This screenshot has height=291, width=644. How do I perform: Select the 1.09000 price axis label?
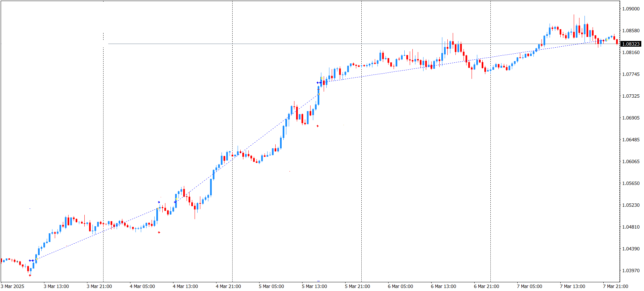(x=631, y=9)
